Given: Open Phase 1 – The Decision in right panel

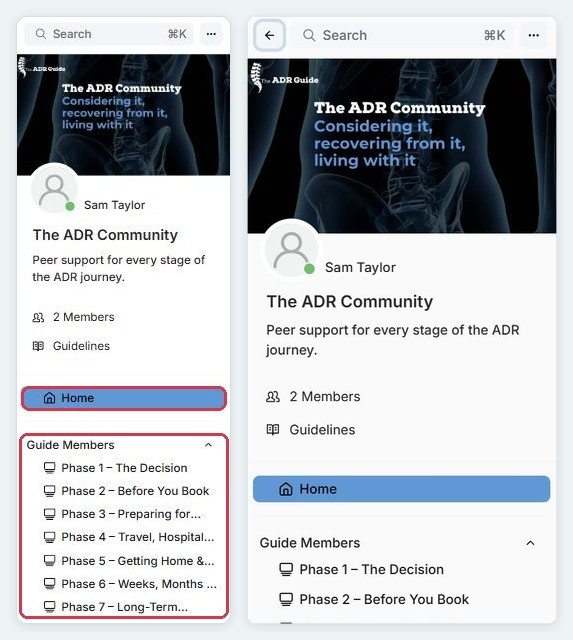Looking at the screenshot, I should click(x=371, y=569).
